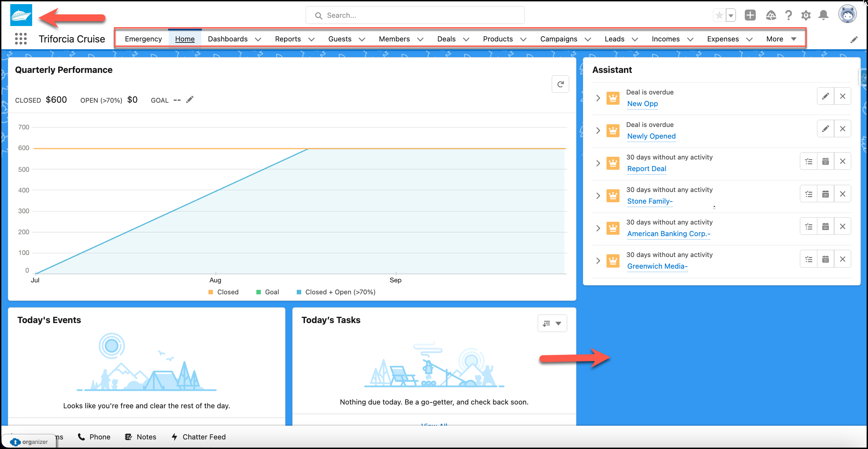The height and width of the screenshot is (449, 868).
Task: Open the Trailhead guidance icon
Action: (x=771, y=15)
